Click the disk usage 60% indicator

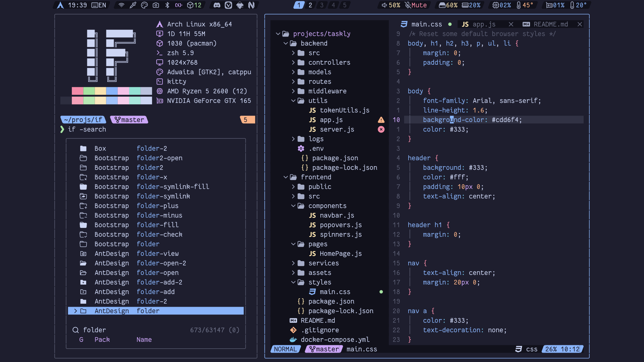(448, 5)
